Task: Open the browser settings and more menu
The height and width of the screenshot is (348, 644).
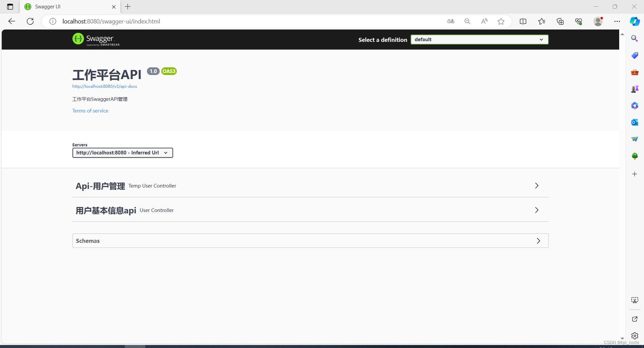Action: pyautogui.click(x=617, y=21)
